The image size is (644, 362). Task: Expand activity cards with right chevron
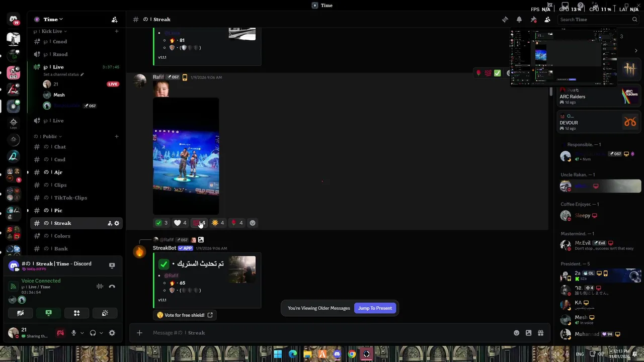636,51
